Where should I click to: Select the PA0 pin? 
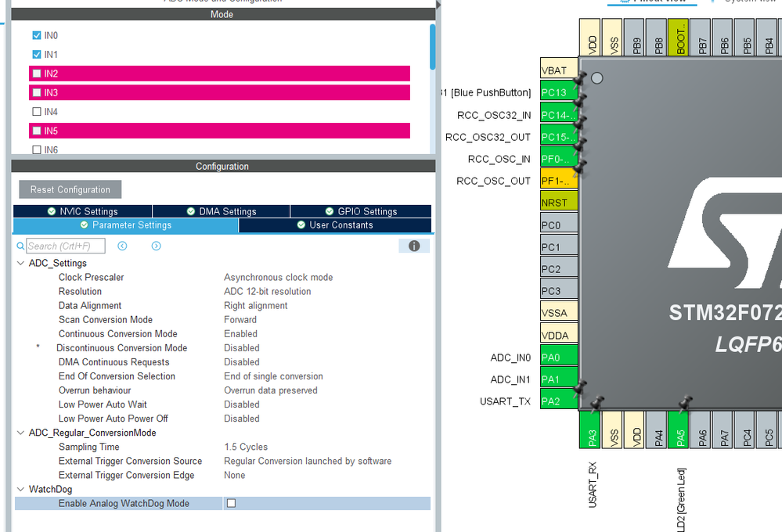559,357
